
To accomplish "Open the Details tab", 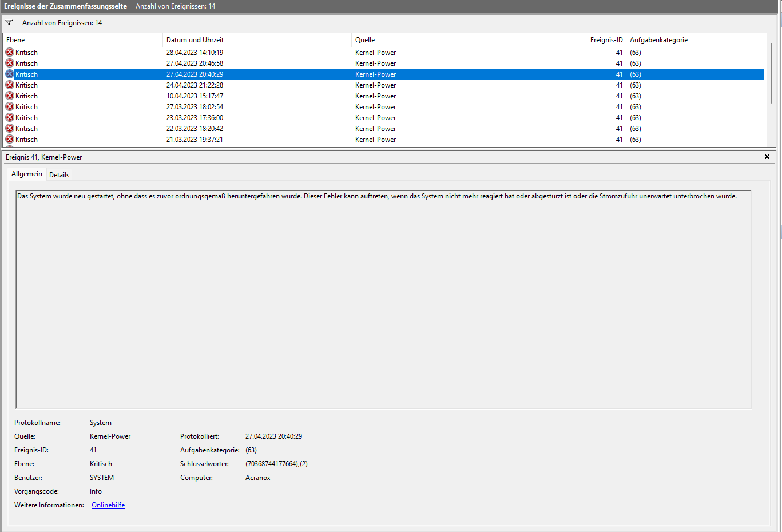I will click(59, 175).
